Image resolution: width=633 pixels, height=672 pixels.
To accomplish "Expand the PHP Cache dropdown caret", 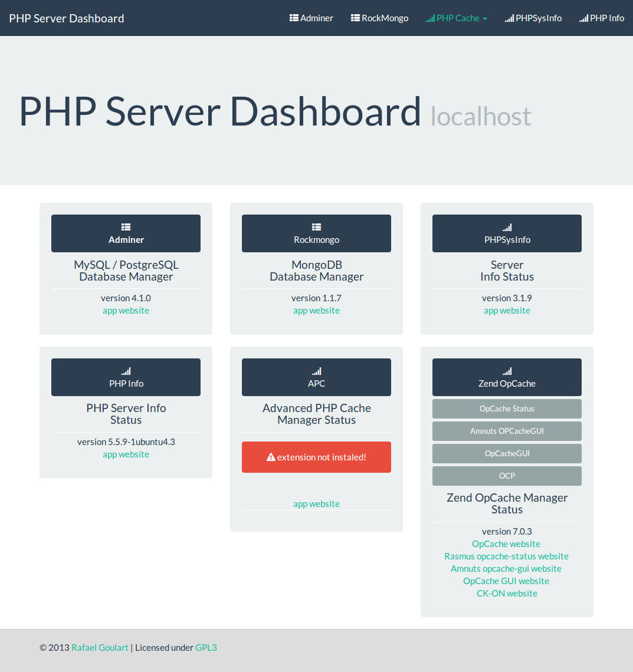I will pyautogui.click(x=484, y=19).
